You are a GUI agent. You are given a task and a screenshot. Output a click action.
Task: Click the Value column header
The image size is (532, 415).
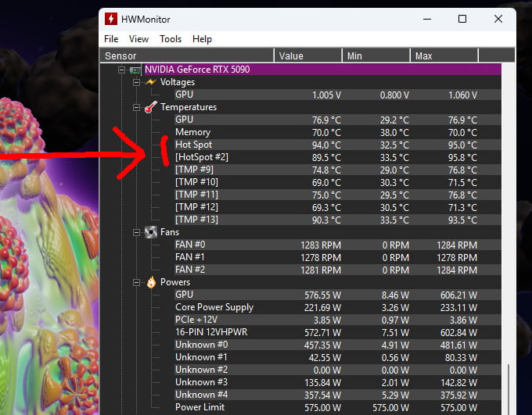pyautogui.click(x=307, y=55)
